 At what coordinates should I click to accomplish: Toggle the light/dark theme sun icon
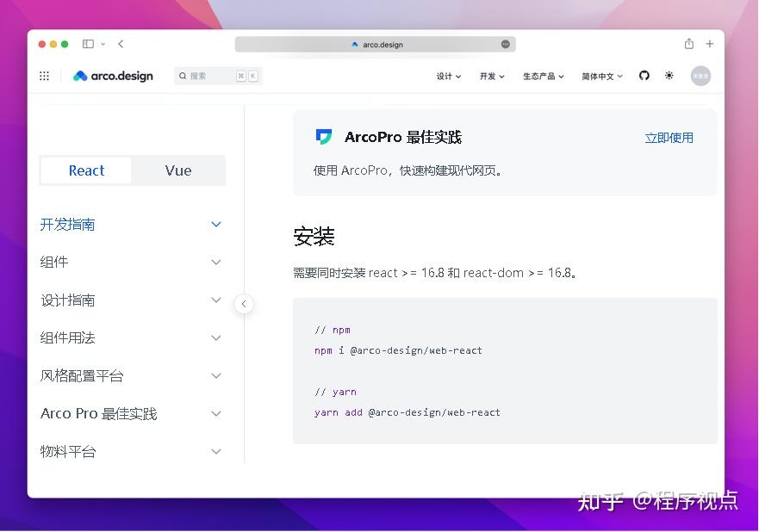pos(669,76)
